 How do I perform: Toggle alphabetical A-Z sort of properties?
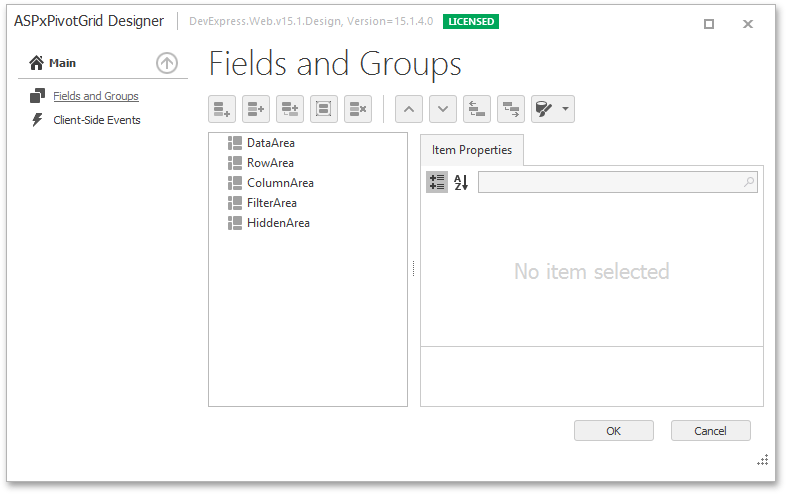[x=461, y=182]
